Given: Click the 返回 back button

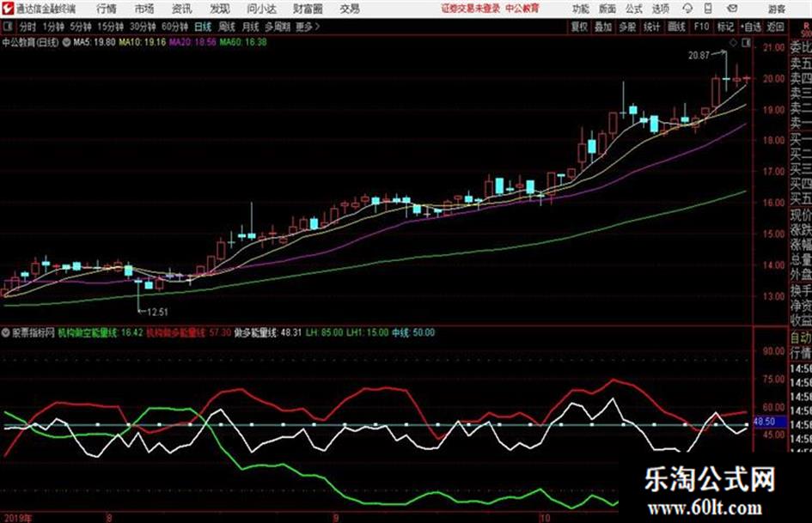Looking at the screenshot, I should click(775, 27).
